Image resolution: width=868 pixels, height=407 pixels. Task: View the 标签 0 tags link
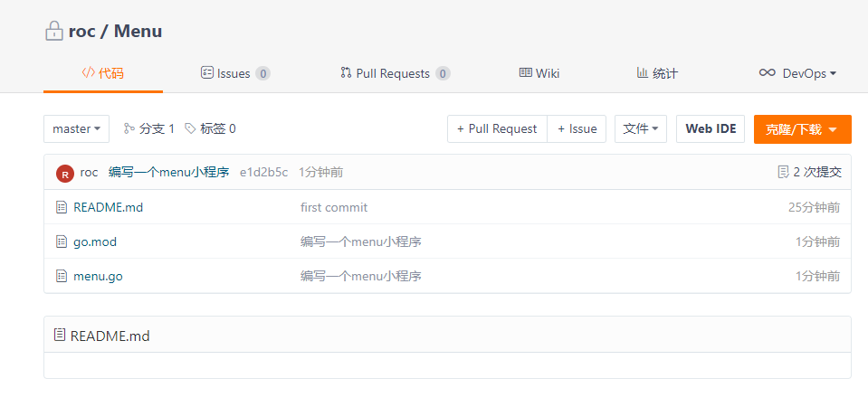[x=210, y=128]
